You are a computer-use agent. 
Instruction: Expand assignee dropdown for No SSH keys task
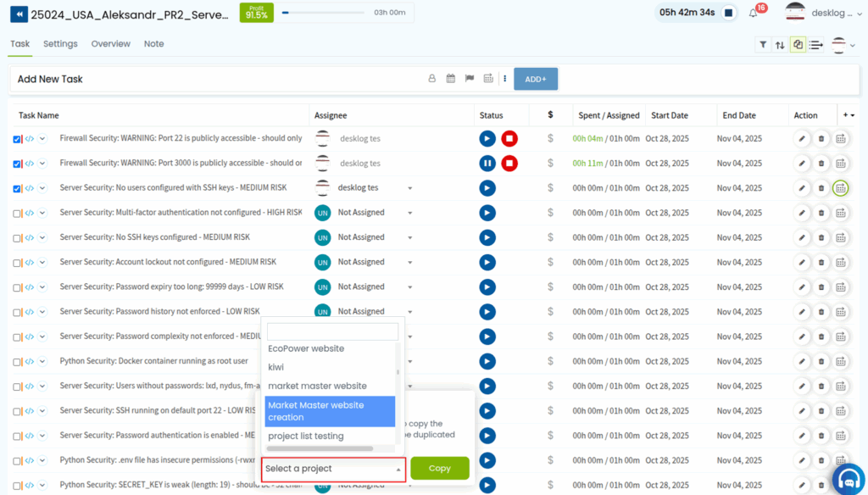coord(410,237)
